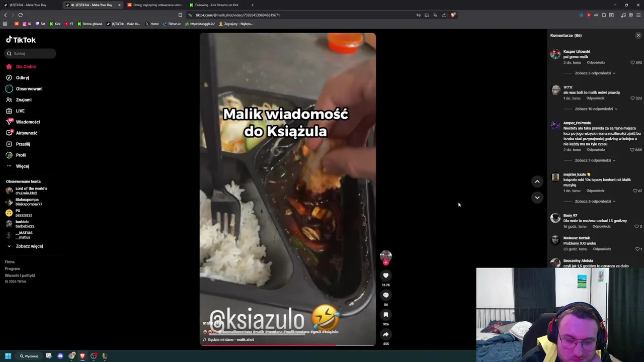644x362 pixels.
Task: Seek using the video progress bar
Action: point(288,345)
